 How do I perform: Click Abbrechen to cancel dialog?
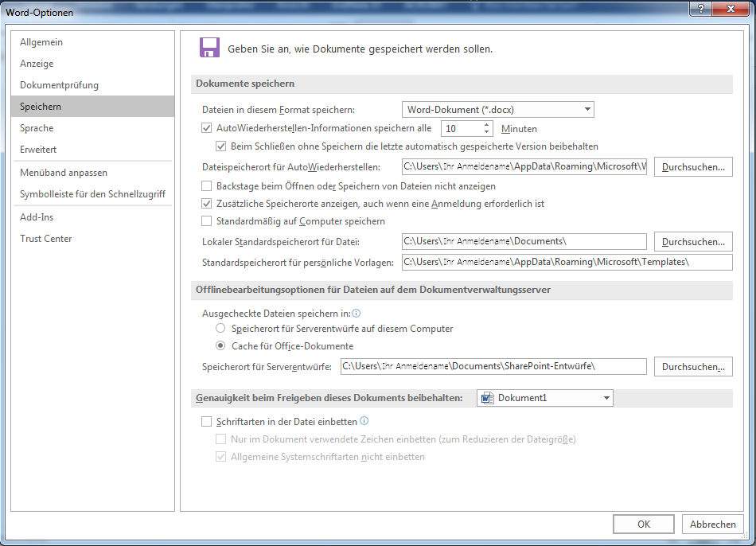click(x=712, y=525)
